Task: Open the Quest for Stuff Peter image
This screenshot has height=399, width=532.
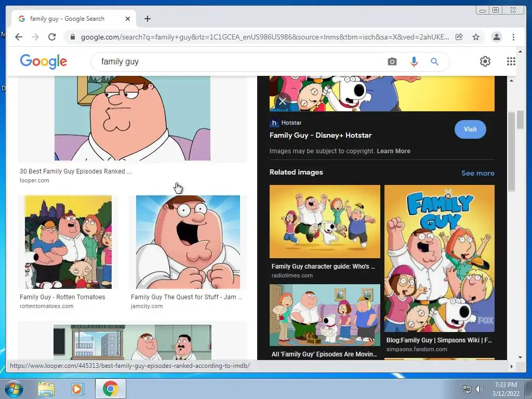Action: [188, 242]
